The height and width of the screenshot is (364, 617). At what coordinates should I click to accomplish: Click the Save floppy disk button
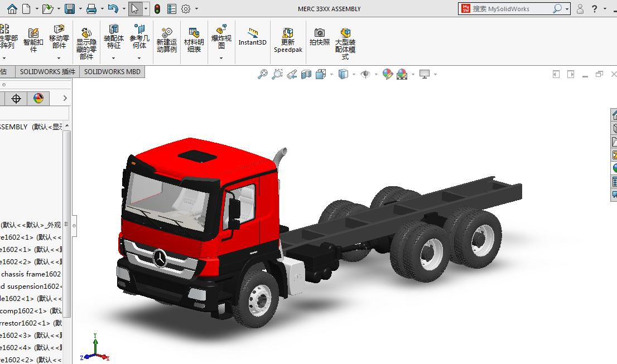click(x=70, y=9)
